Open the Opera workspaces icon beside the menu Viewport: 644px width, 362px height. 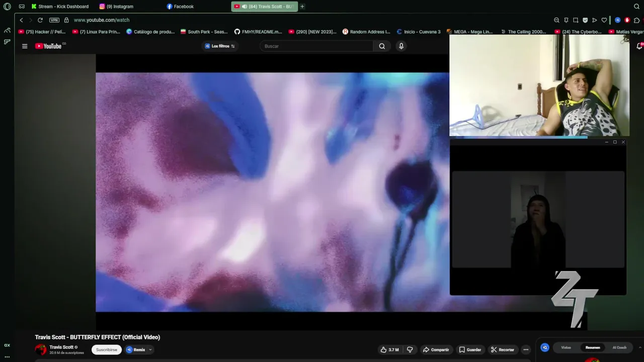tap(22, 7)
